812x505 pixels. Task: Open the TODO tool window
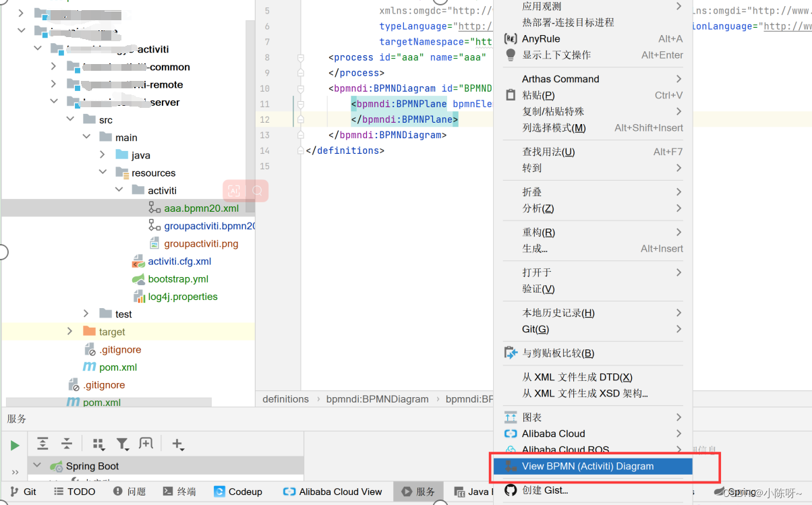point(75,492)
